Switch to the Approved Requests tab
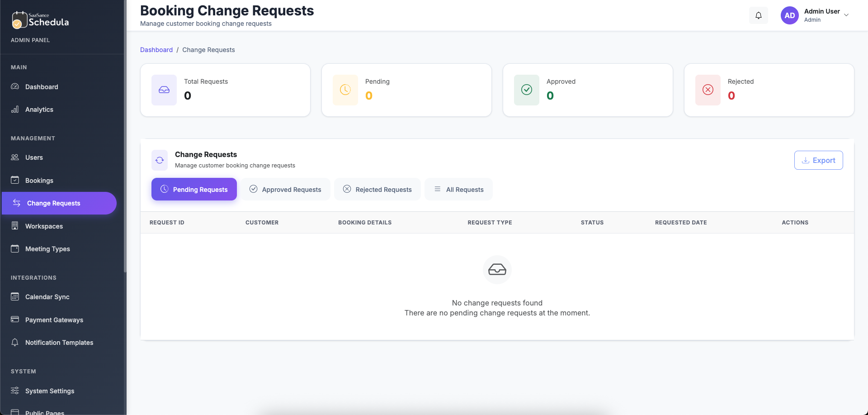Image resolution: width=868 pixels, height=415 pixels. [x=285, y=189]
